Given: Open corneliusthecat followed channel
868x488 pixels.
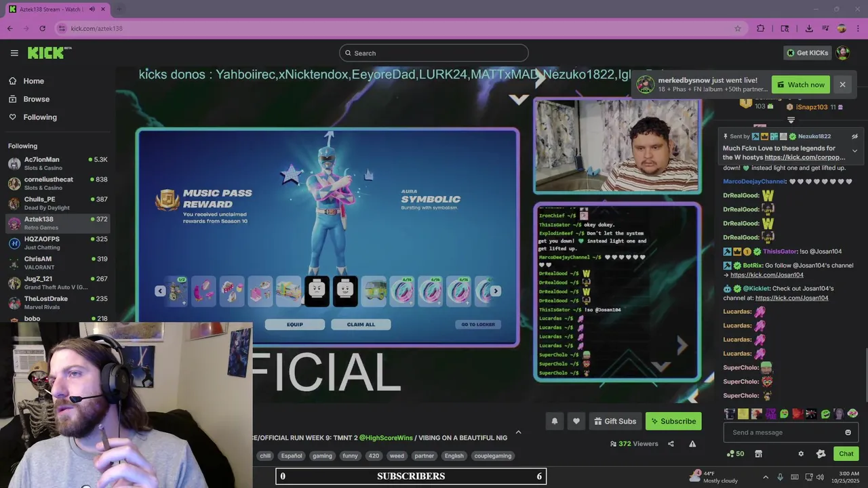Looking at the screenshot, I should [58, 183].
